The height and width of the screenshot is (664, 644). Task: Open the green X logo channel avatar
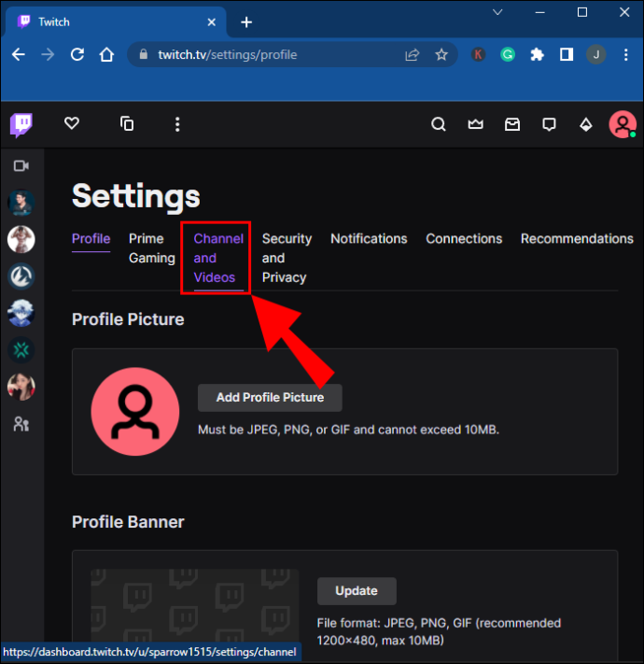[21, 350]
